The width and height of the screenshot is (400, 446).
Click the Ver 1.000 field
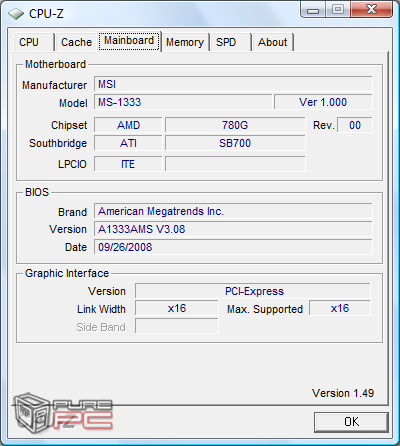click(x=323, y=102)
